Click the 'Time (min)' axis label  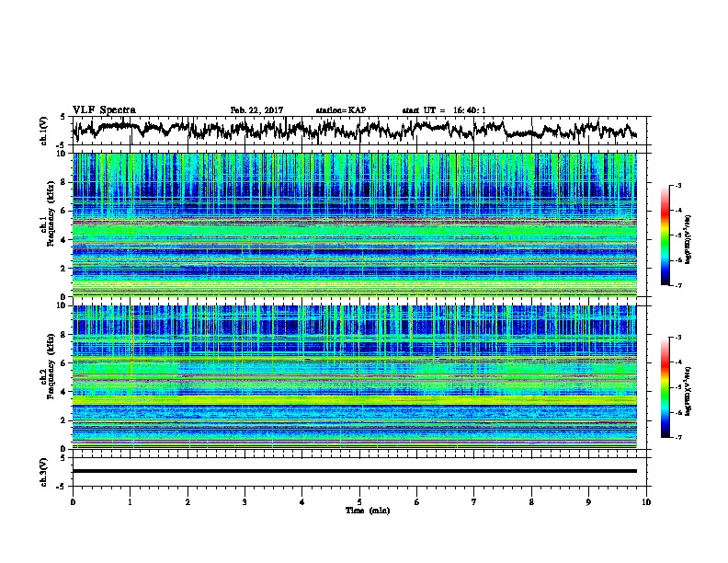[x=368, y=511]
